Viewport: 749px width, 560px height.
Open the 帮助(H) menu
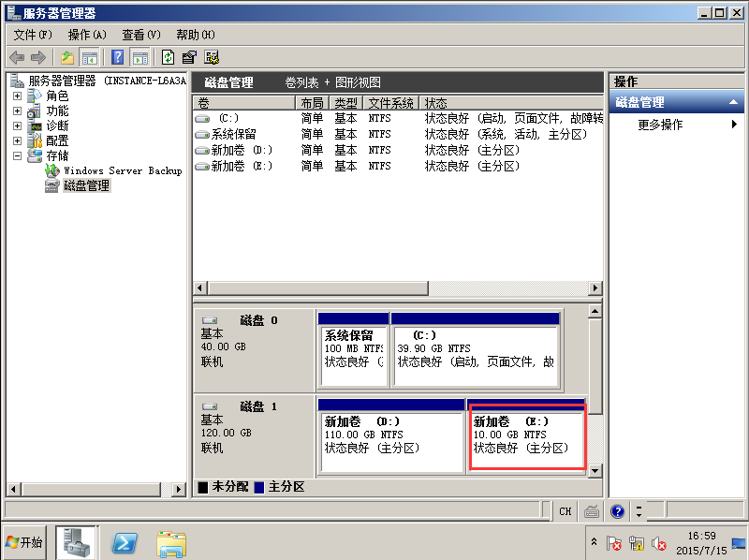pyautogui.click(x=196, y=35)
